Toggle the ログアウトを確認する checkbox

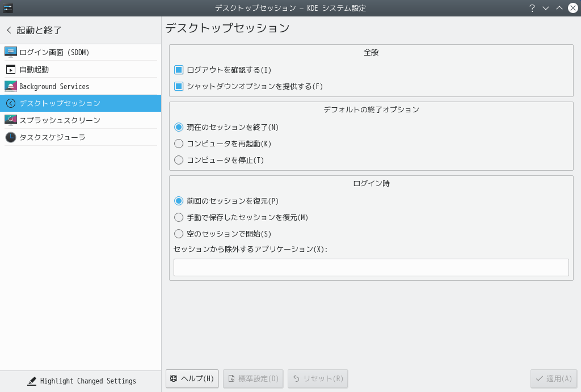pos(179,70)
